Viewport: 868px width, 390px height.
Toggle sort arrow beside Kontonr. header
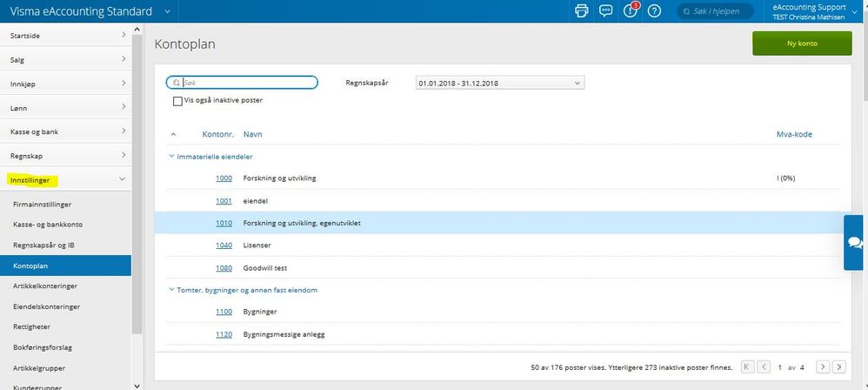[x=173, y=135]
